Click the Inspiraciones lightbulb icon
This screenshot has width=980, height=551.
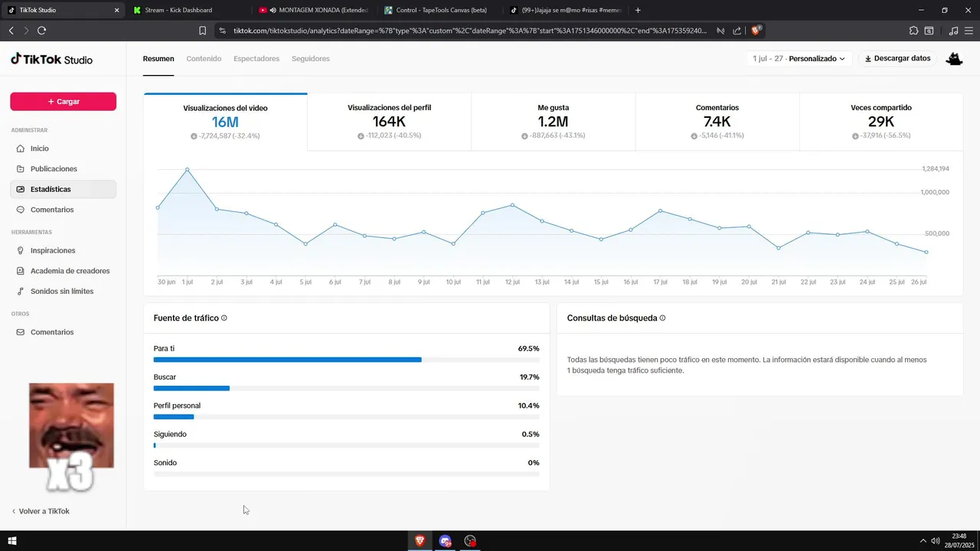point(20,250)
